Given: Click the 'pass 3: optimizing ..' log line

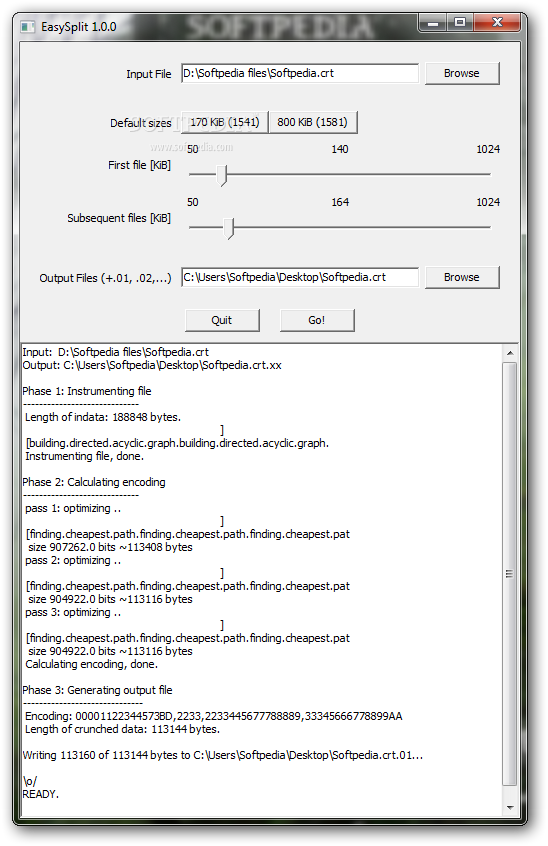Looking at the screenshot, I should point(73,613).
